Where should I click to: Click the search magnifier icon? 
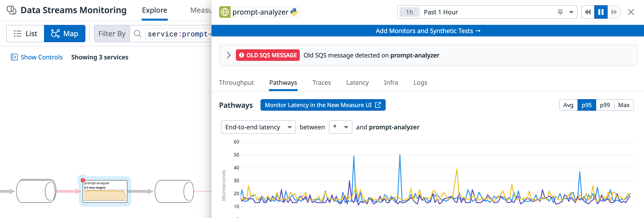click(x=138, y=34)
